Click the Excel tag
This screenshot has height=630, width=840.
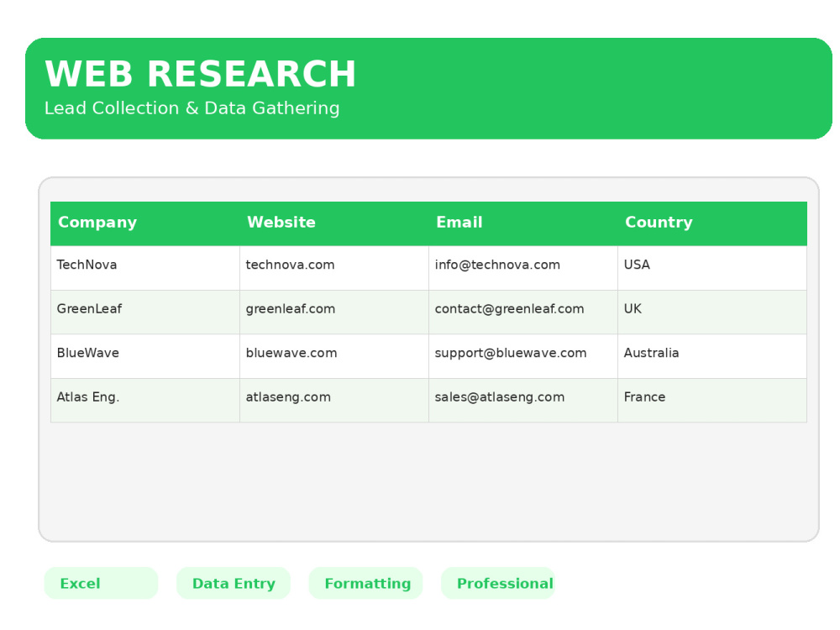[102, 583]
